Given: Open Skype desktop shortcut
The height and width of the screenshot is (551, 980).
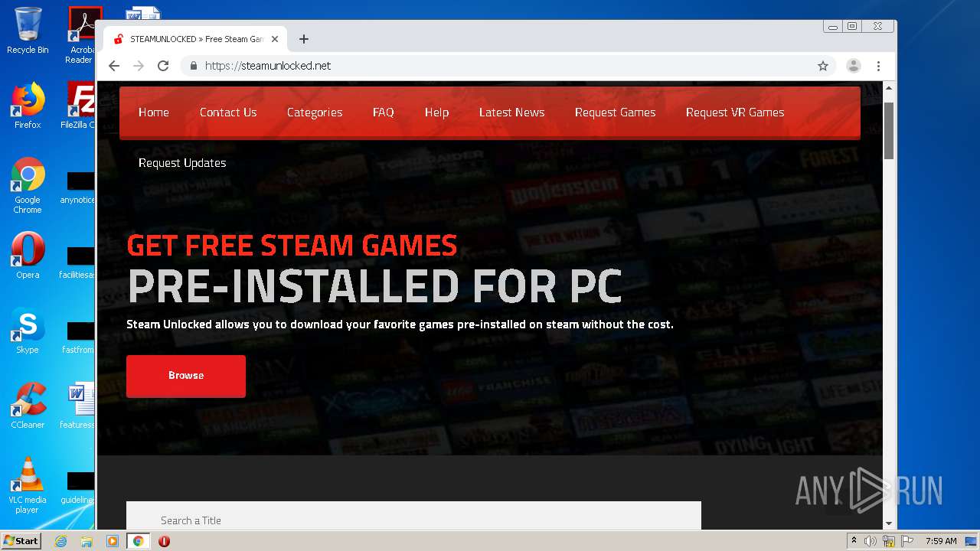Looking at the screenshot, I should click(x=28, y=331).
